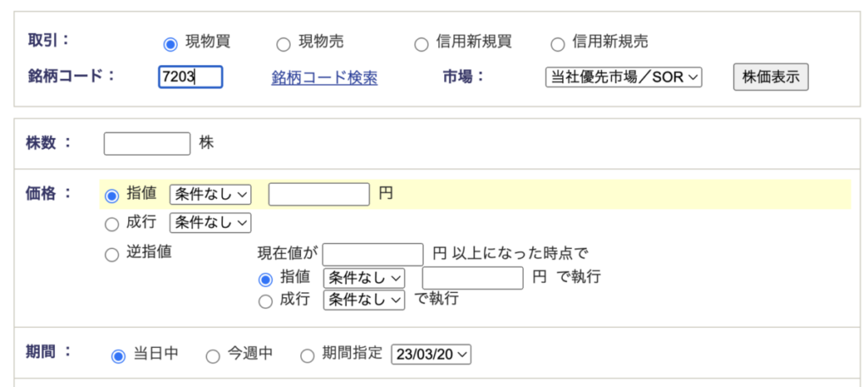Open 条件なし dropdown beside top-level 成行

pos(210,223)
